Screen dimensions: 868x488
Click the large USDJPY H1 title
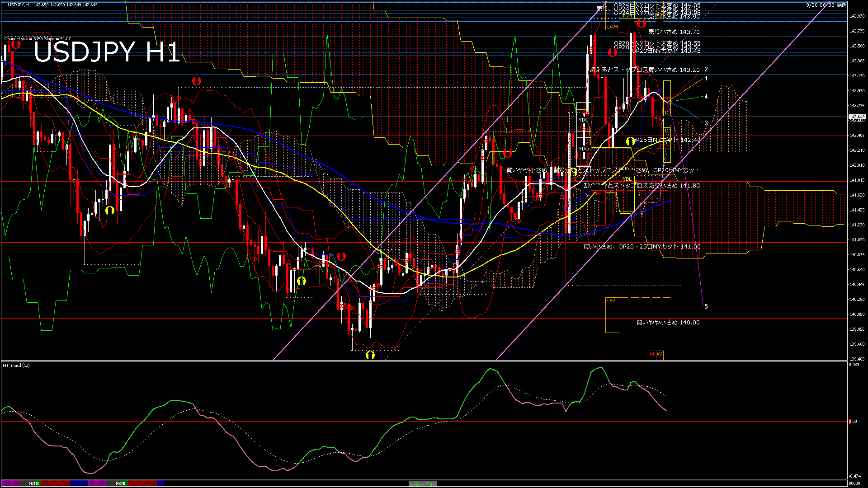(107, 52)
